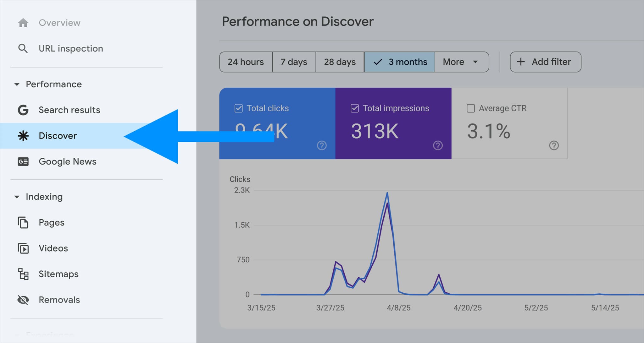Uncheck the Total clicks checkbox
The width and height of the screenshot is (644, 343).
point(239,108)
